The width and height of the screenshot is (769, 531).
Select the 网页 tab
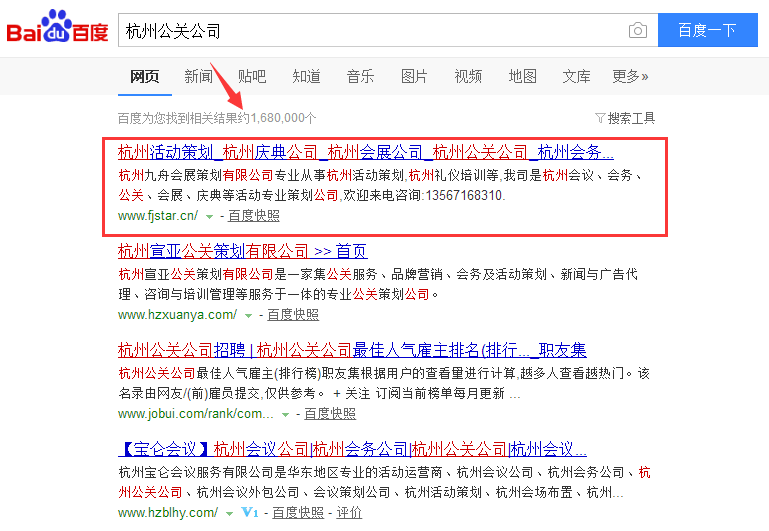[145, 76]
